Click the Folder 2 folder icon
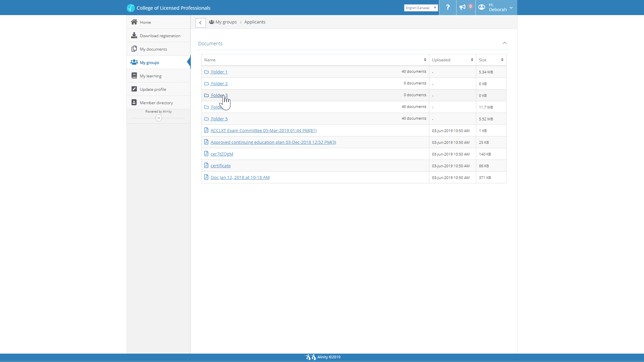 point(207,83)
